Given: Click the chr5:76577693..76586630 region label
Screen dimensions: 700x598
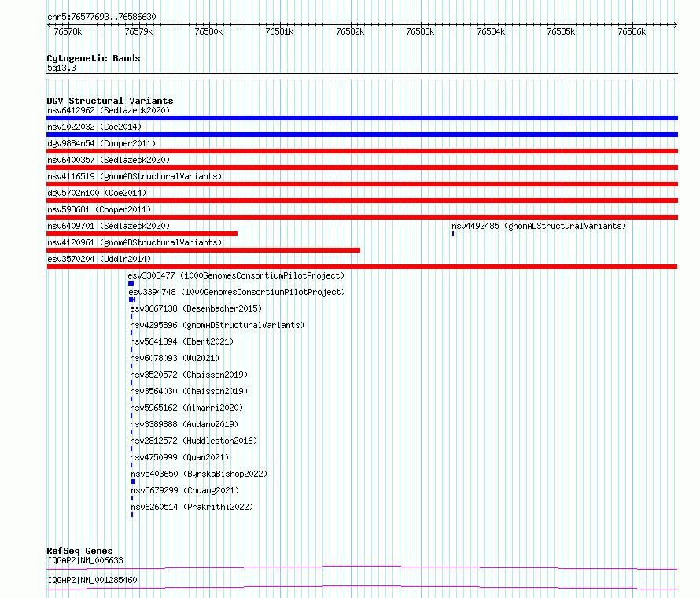Looking at the screenshot, I should (101, 17).
